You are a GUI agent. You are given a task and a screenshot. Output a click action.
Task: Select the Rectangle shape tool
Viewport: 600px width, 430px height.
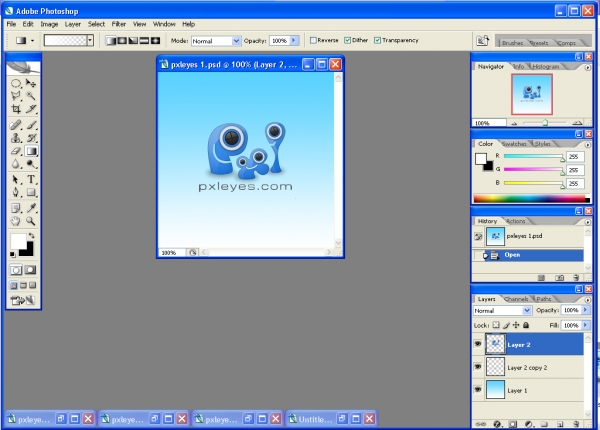point(31,192)
